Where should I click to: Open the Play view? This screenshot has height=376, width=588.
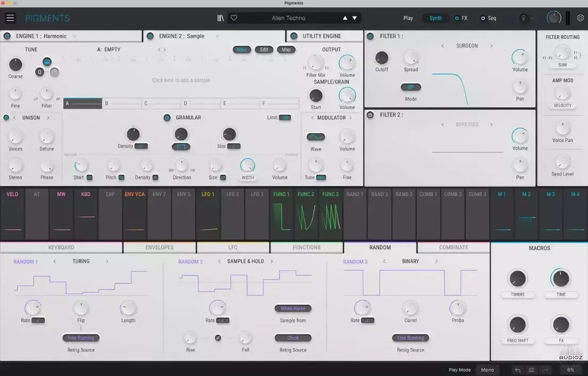(x=408, y=18)
